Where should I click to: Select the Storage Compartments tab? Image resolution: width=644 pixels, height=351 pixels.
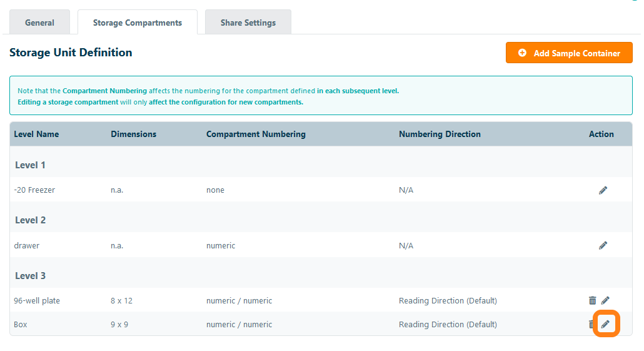coord(138,23)
